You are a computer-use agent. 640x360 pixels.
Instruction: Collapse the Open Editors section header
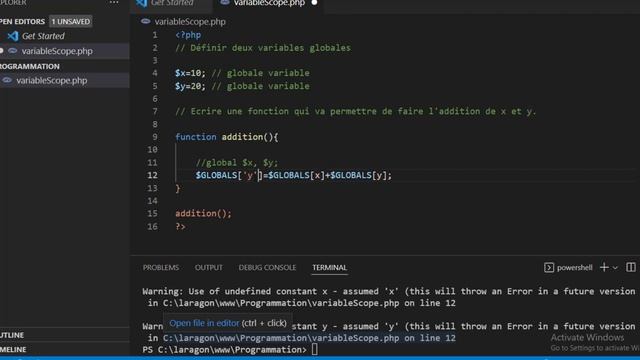(x=22, y=22)
